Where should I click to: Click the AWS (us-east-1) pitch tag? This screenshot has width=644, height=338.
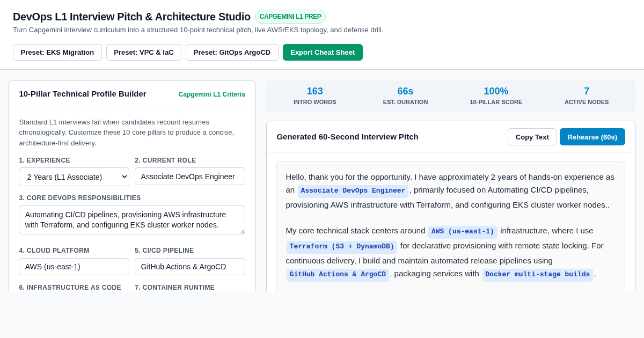tap(463, 232)
